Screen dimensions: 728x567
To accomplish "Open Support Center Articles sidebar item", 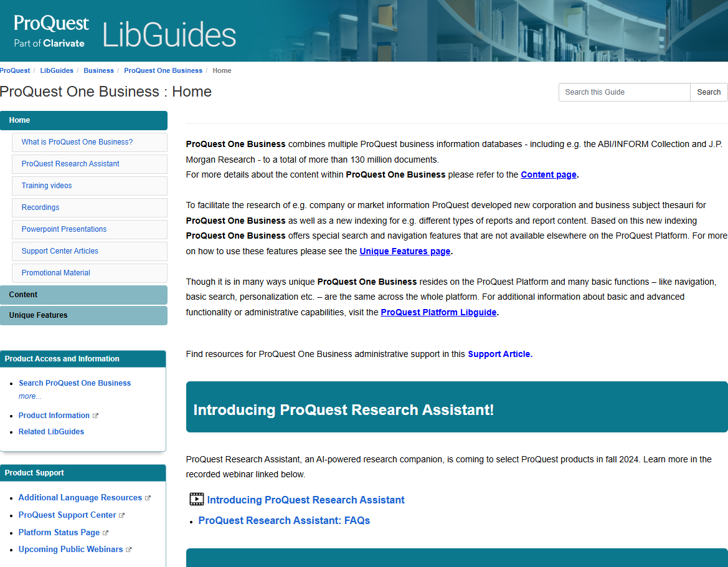I will pyautogui.click(x=90, y=251).
